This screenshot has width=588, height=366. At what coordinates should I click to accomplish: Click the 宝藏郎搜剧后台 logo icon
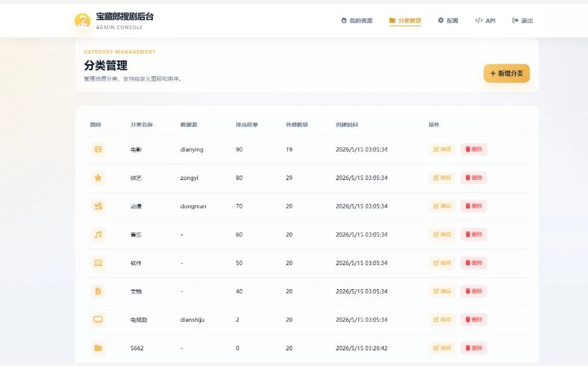(82, 20)
